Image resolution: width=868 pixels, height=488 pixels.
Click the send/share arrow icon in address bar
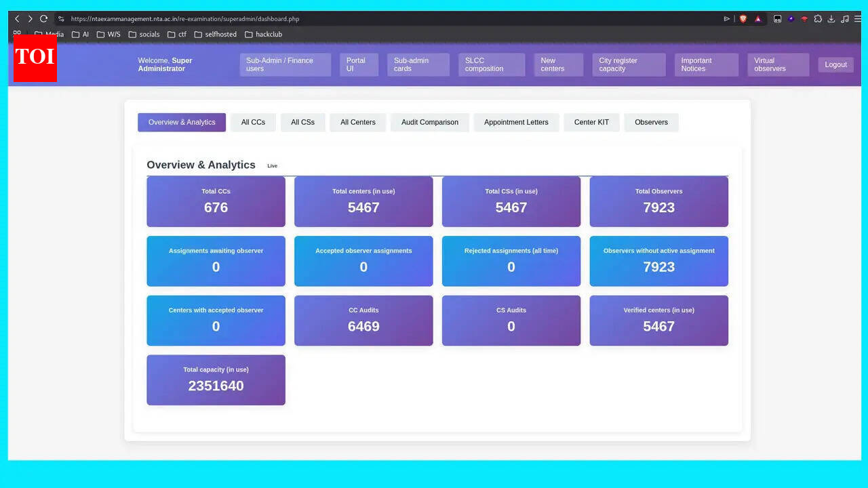[727, 19]
